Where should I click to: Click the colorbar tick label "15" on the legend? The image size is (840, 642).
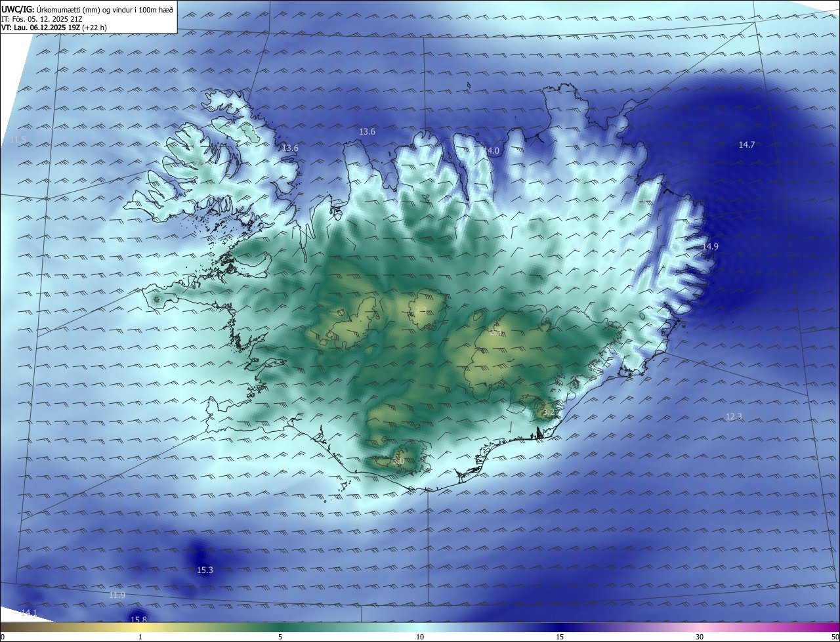point(560,637)
